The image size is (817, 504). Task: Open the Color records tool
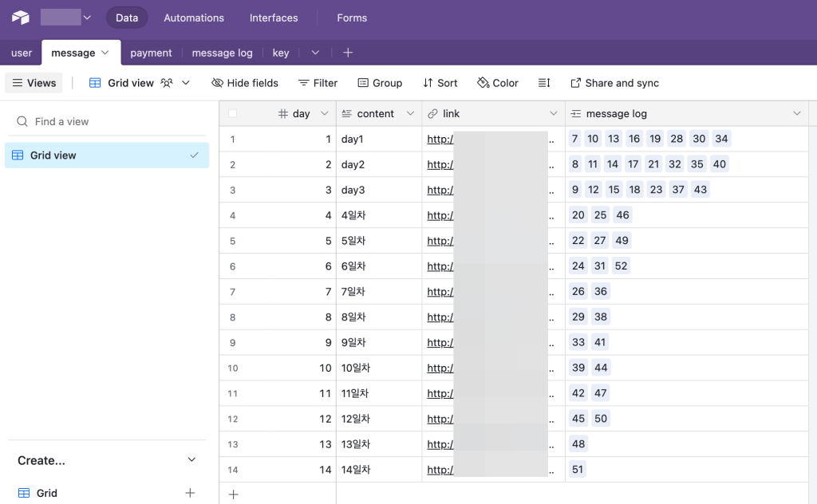497,83
